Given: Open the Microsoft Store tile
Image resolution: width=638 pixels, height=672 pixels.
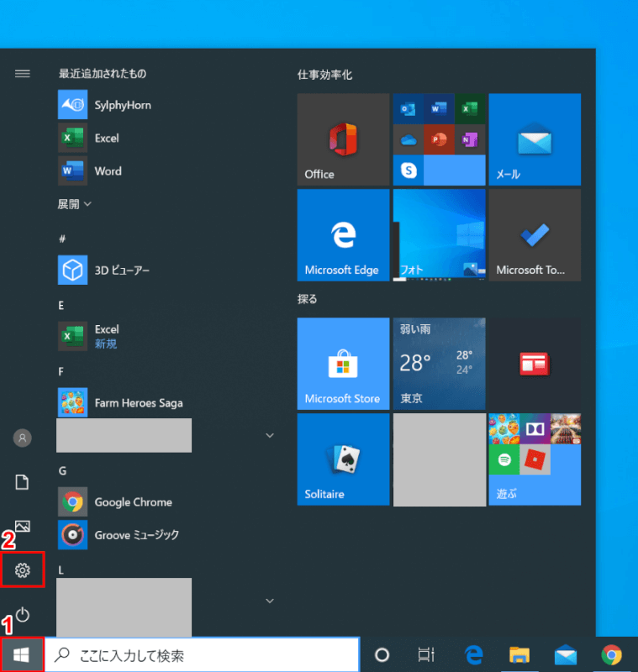Looking at the screenshot, I should 343,364.
